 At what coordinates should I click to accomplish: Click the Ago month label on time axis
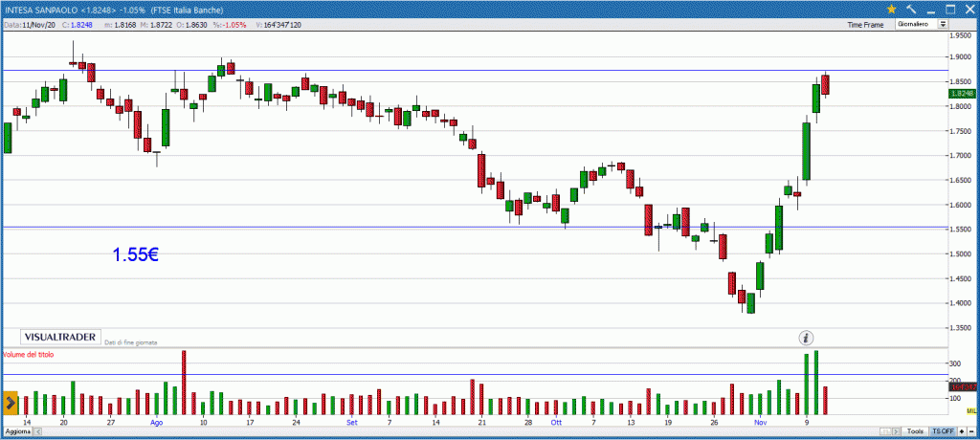(x=157, y=423)
